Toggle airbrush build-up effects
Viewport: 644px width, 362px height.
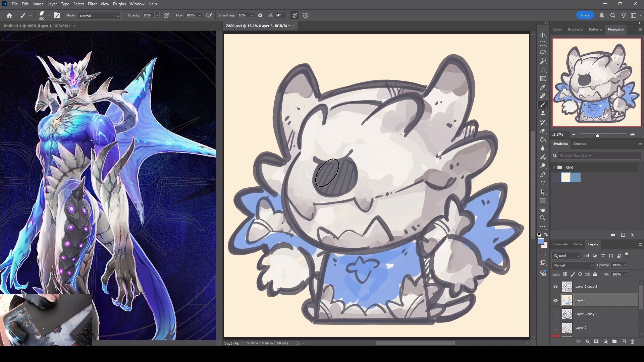click(x=209, y=15)
